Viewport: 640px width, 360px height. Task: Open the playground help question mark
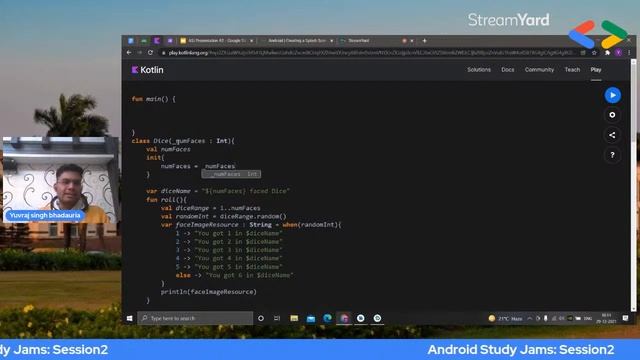click(612, 155)
